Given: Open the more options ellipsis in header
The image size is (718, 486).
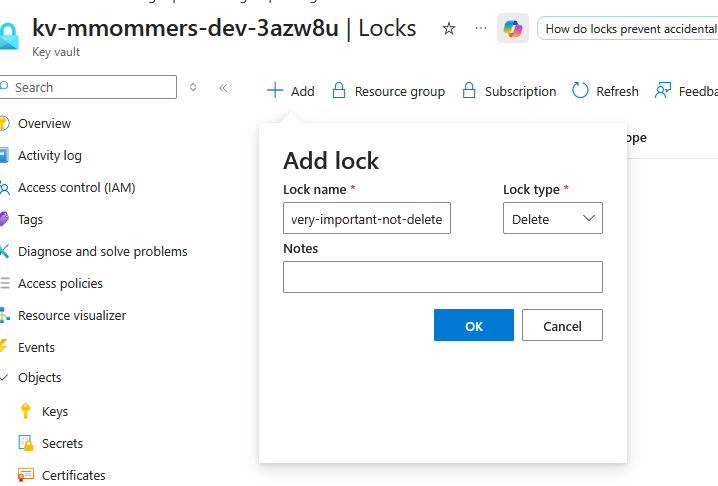Looking at the screenshot, I should 481,28.
